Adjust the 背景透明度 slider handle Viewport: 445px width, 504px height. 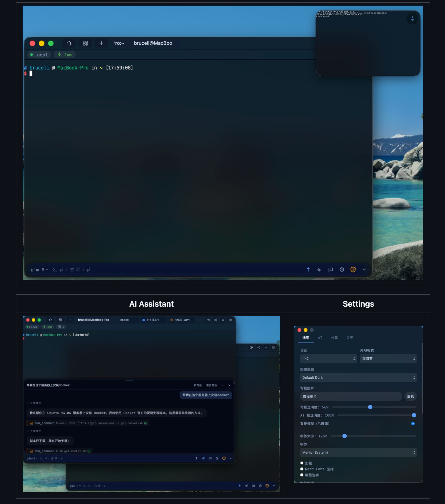(370, 407)
